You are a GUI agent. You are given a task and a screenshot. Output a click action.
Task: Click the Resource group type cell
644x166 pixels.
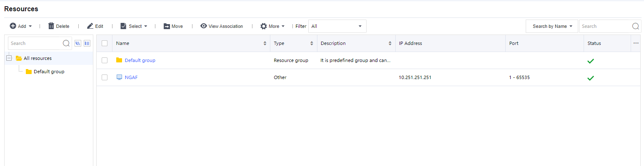(291, 60)
